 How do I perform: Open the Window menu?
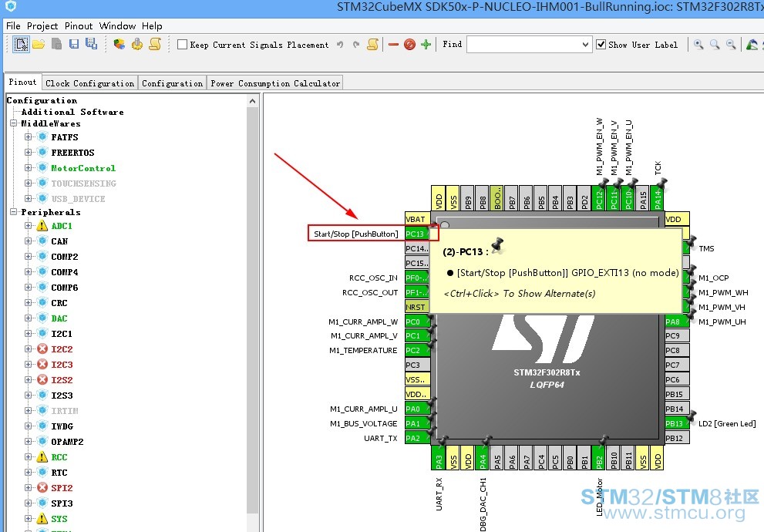117,25
